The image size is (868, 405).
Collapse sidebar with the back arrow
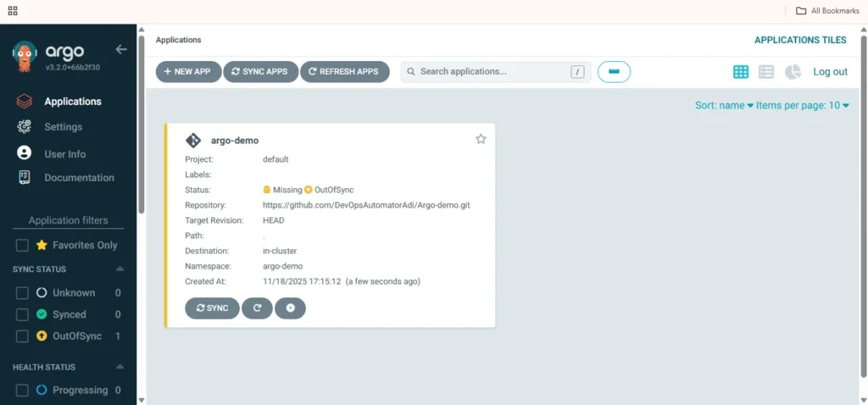pyautogui.click(x=121, y=49)
